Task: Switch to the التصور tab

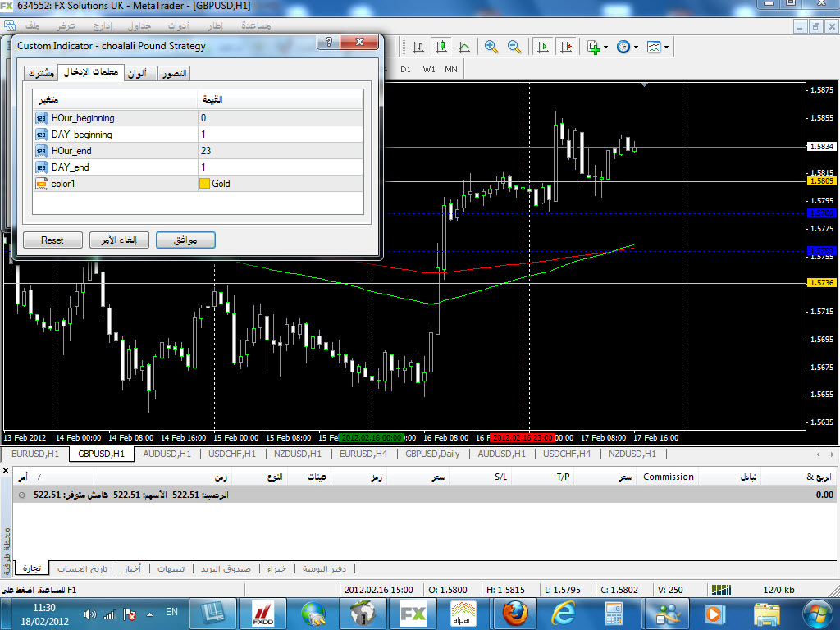Action: click(x=174, y=73)
